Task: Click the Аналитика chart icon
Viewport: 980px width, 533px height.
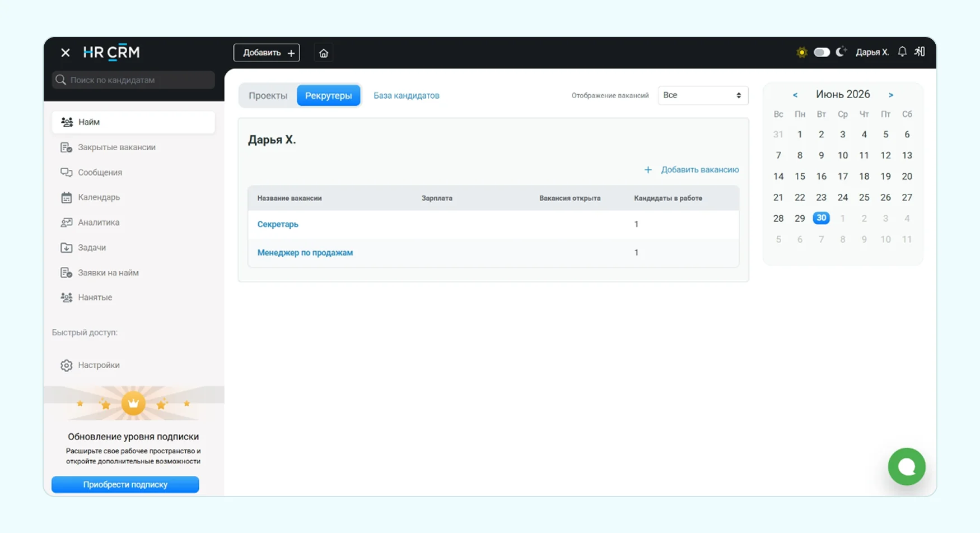Action: pos(66,223)
